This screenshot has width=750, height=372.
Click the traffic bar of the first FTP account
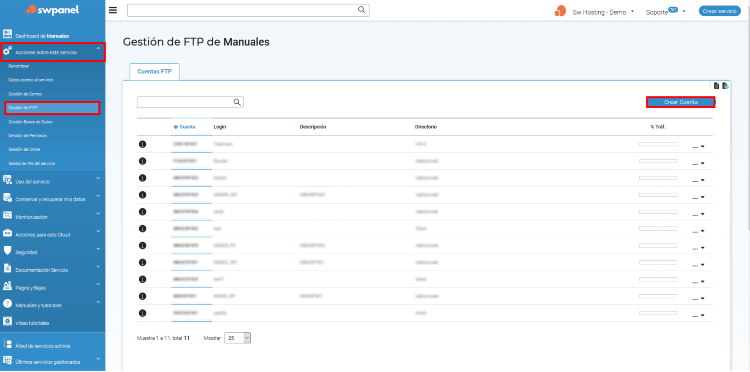(x=658, y=144)
